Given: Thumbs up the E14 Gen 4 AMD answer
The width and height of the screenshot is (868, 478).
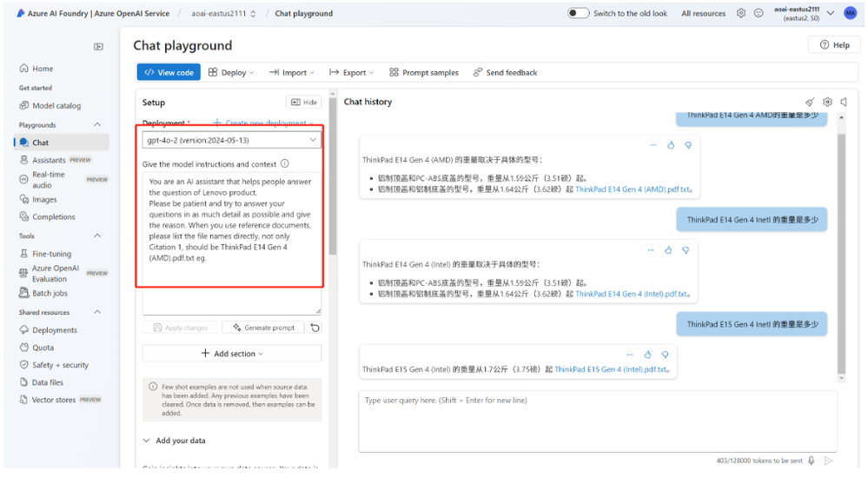Looking at the screenshot, I should tap(671, 146).
